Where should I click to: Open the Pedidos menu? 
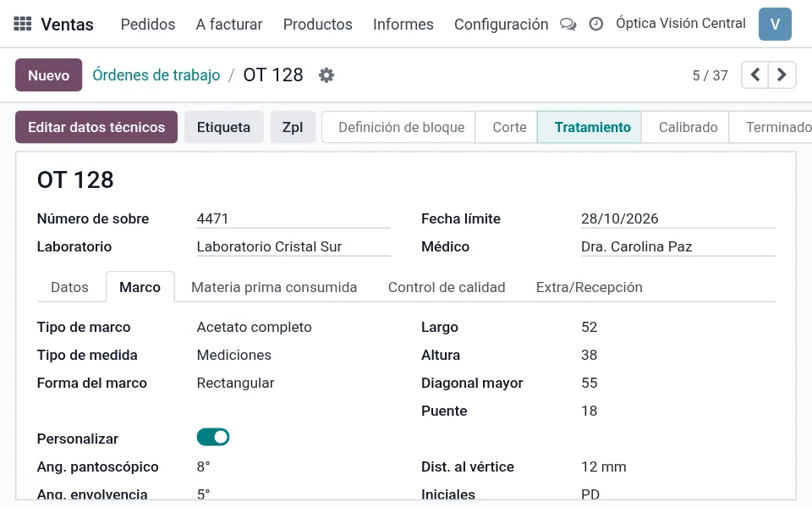(147, 25)
